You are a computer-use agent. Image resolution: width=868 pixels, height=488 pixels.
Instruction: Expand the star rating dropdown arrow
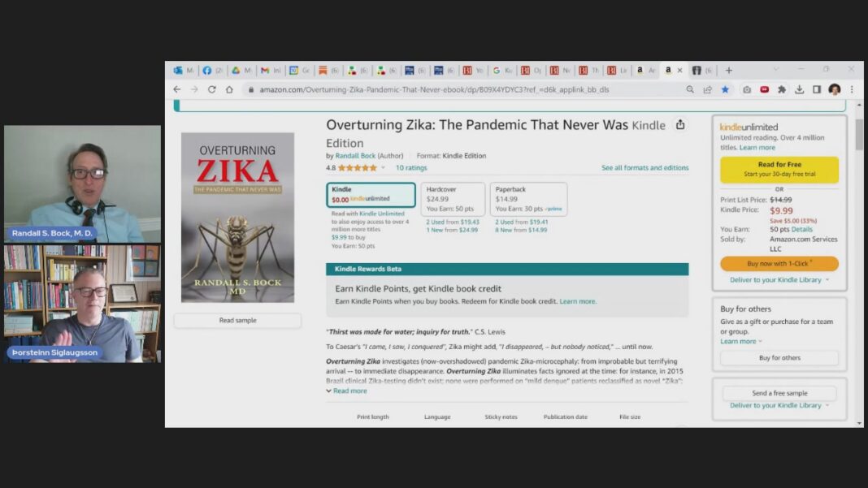pyautogui.click(x=383, y=167)
